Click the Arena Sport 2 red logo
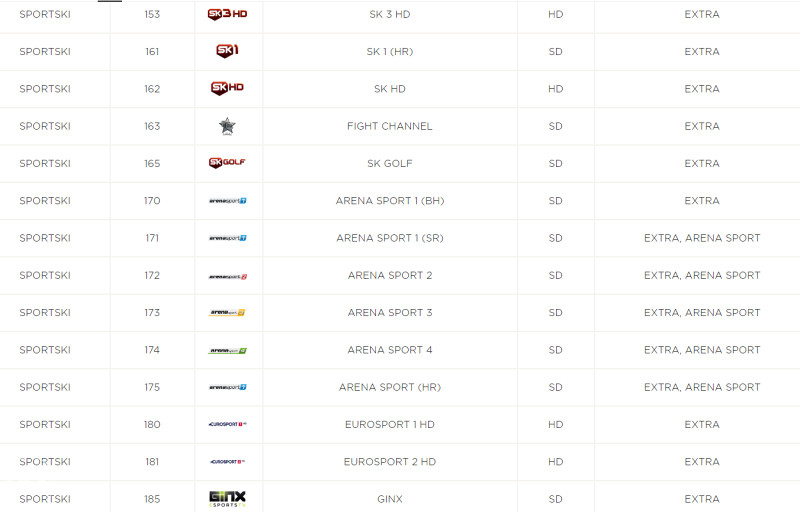Screen dimensions: 800x512 [x=228, y=276]
